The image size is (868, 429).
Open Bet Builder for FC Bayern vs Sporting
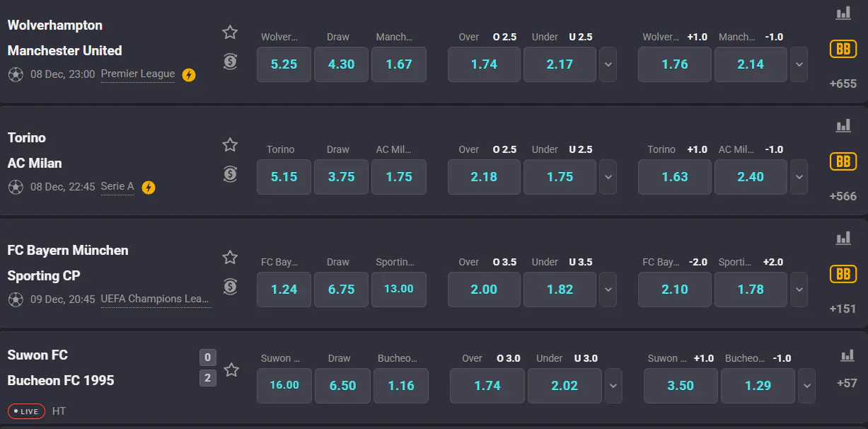click(843, 273)
